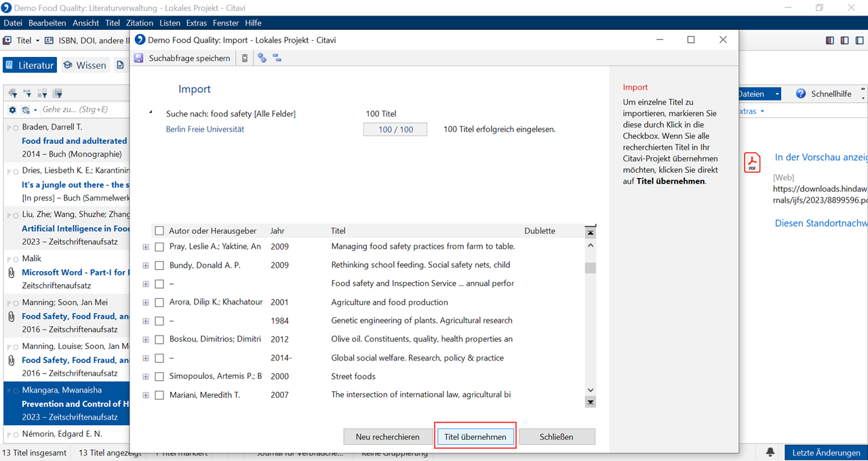
Task: Click the jump-to-bottom arrow of the results scrollbar
Action: point(590,402)
